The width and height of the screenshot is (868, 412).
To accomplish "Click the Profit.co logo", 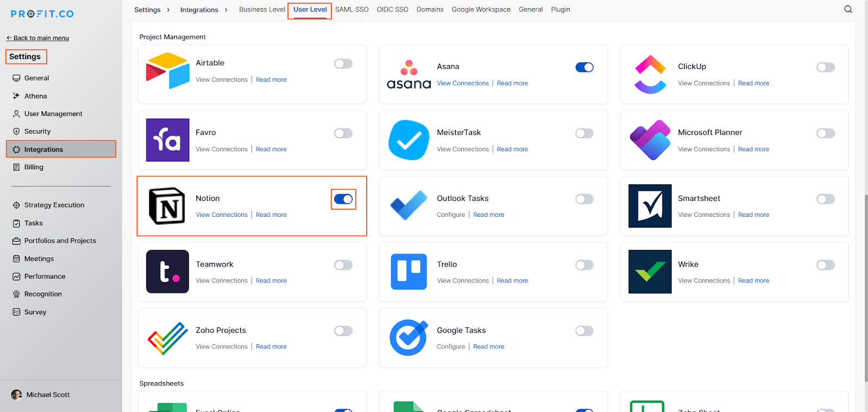I will (42, 14).
